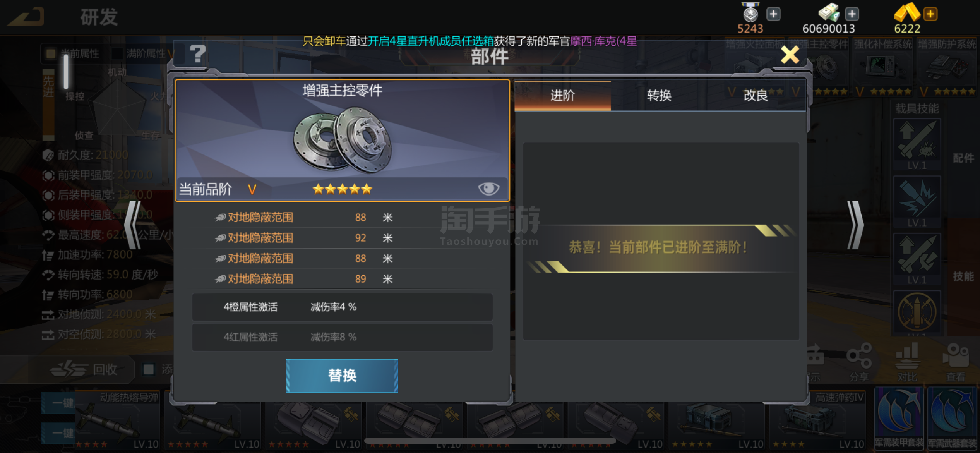Check the 满阶属性 checkbox
980x453 pixels.
(117, 53)
